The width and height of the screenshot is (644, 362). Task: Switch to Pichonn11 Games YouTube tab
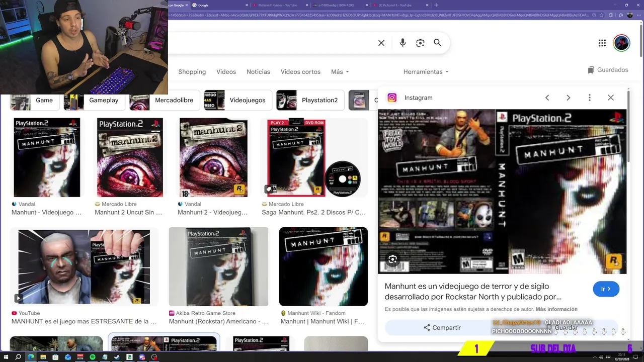[x=280, y=5]
